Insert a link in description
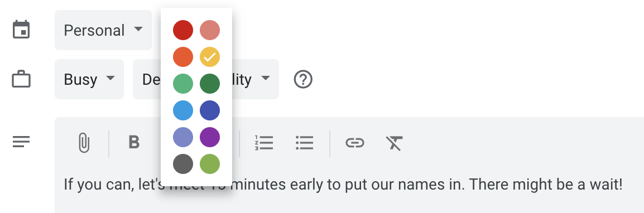 tap(355, 143)
